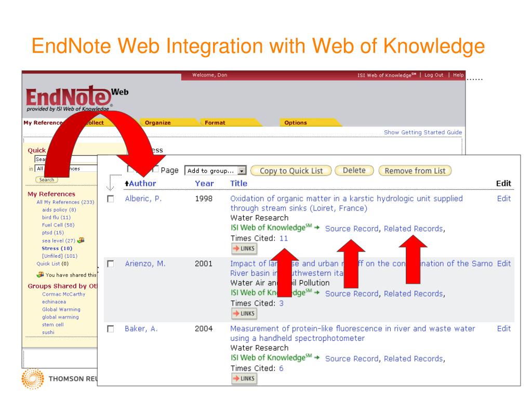
Task: Click Copy to Quick List button
Action: [291, 171]
